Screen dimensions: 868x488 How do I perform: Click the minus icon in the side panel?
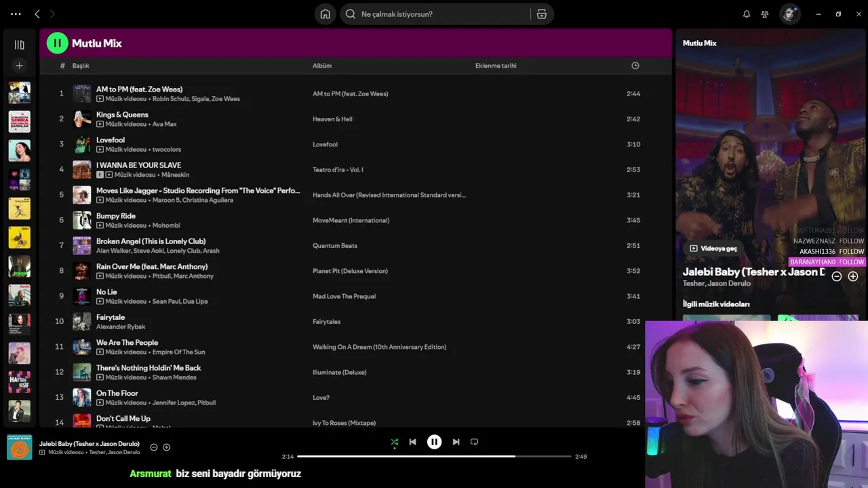click(x=837, y=277)
